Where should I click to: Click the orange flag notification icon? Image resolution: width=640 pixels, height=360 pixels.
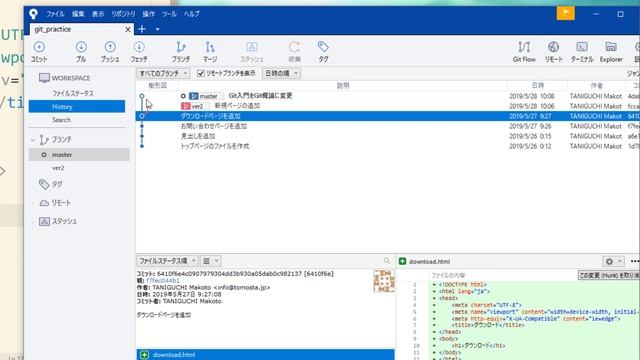point(566,13)
